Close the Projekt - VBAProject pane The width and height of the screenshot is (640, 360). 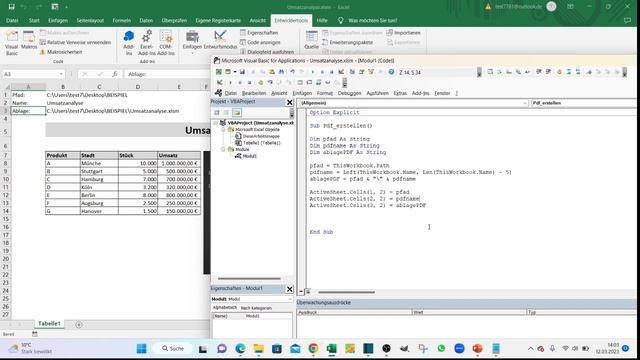click(x=289, y=102)
